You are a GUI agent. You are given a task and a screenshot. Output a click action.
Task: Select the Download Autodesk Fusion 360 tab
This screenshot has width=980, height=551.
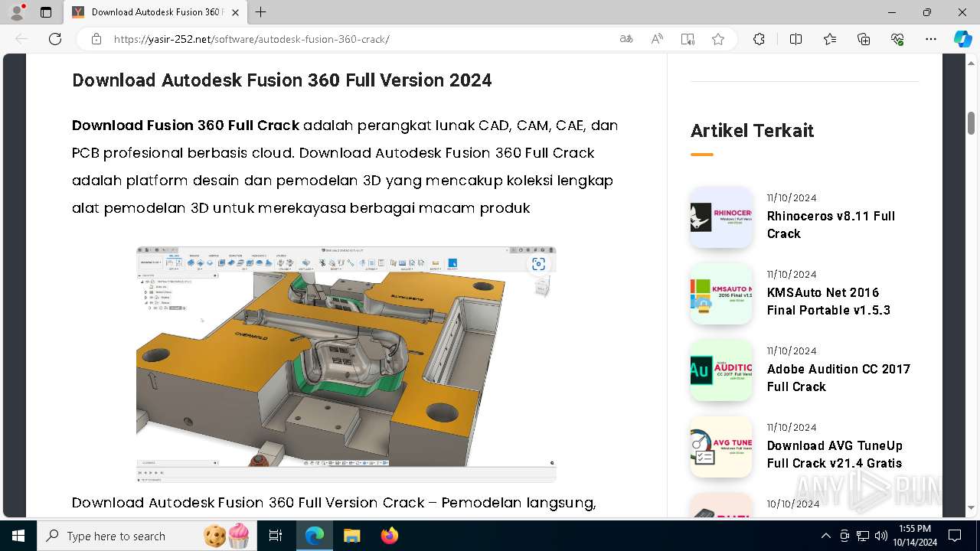155,12
